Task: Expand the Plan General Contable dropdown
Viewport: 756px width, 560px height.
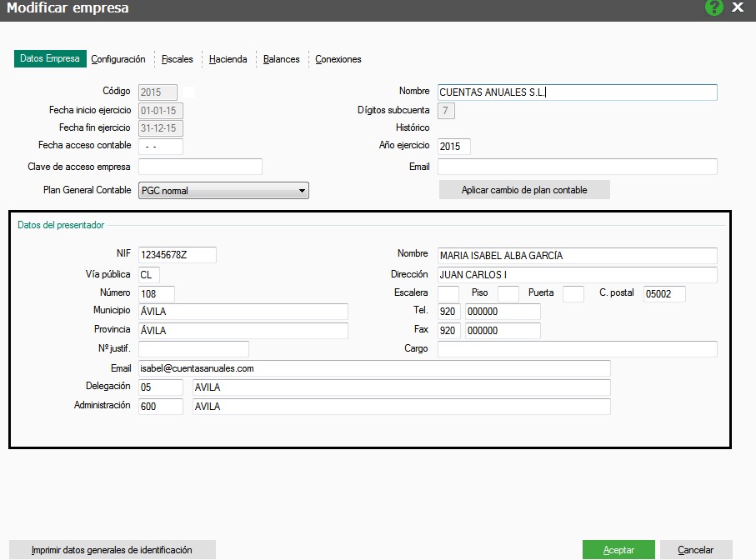Action: coord(223,190)
